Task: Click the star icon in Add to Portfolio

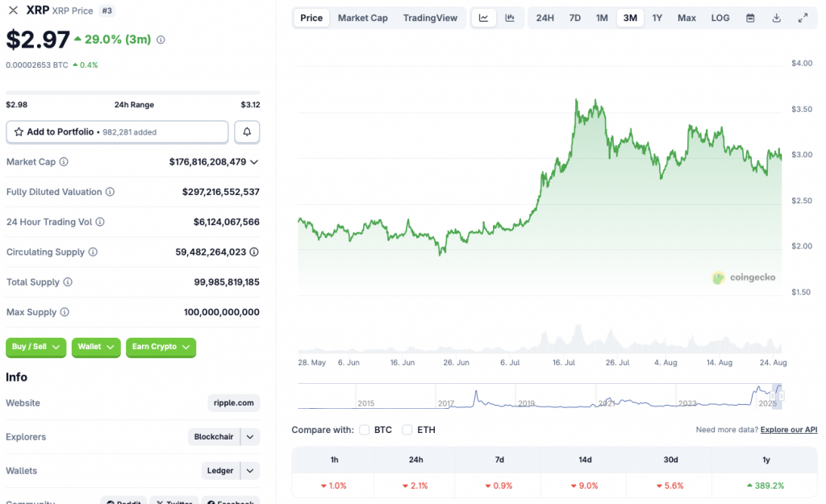Action: point(18,131)
